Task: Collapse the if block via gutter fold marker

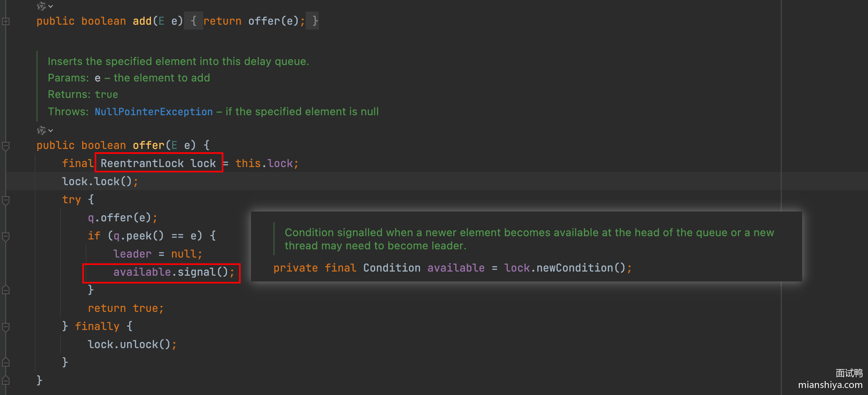Action: coord(6,236)
